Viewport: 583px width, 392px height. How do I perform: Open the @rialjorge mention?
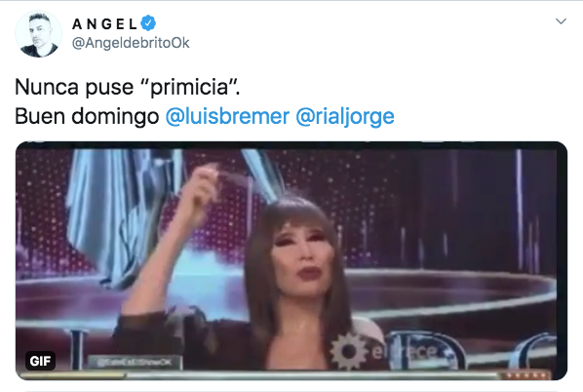345,117
